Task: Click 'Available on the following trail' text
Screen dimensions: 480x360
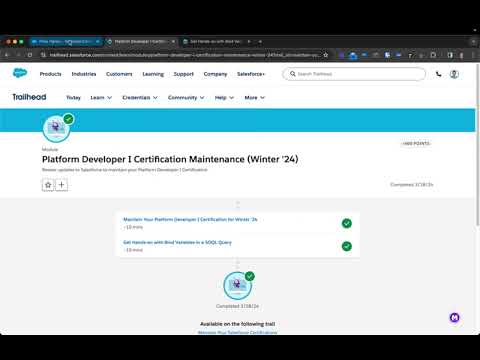Action: [x=237, y=324]
